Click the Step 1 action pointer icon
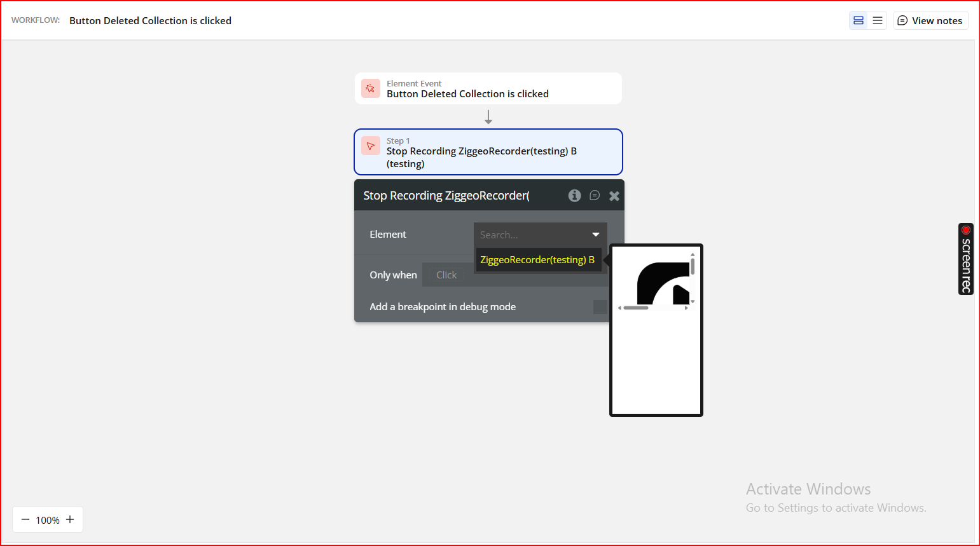The width and height of the screenshot is (980, 546). coord(371,146)
